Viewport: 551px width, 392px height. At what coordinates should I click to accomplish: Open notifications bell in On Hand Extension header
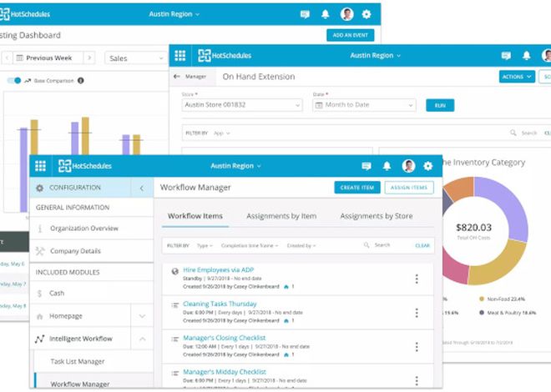coord(527,55)
